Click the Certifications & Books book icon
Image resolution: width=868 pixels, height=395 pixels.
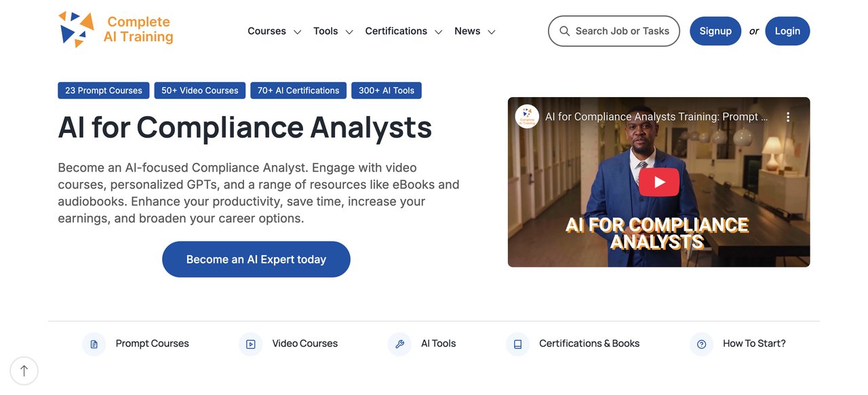click(x=517, y=344)
